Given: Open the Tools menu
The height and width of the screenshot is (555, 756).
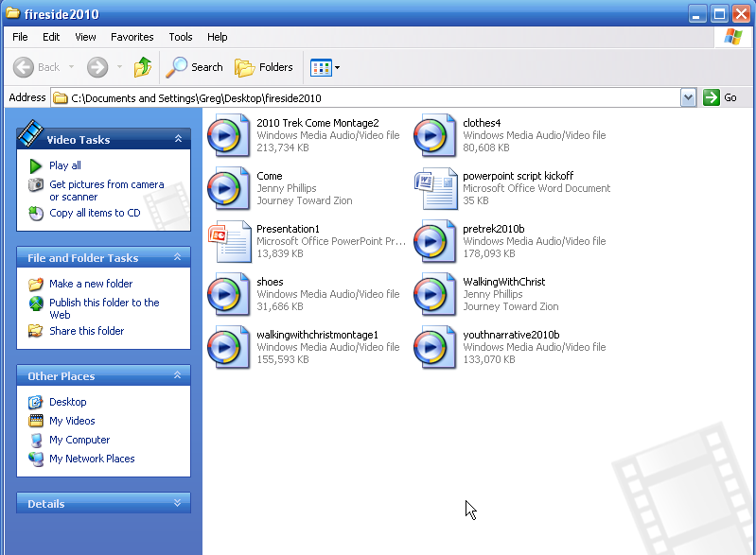Looking at the screenshot, I should [181, 37].
